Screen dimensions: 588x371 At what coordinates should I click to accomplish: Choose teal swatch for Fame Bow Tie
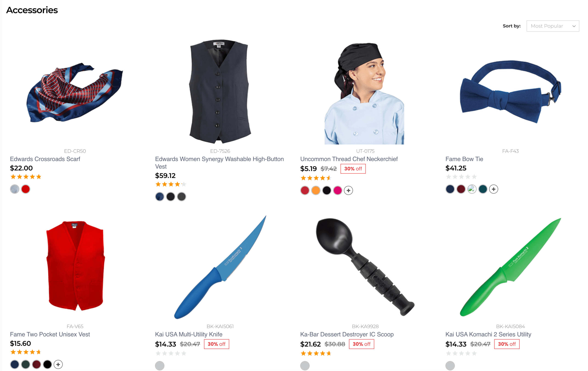coord(483,189)
